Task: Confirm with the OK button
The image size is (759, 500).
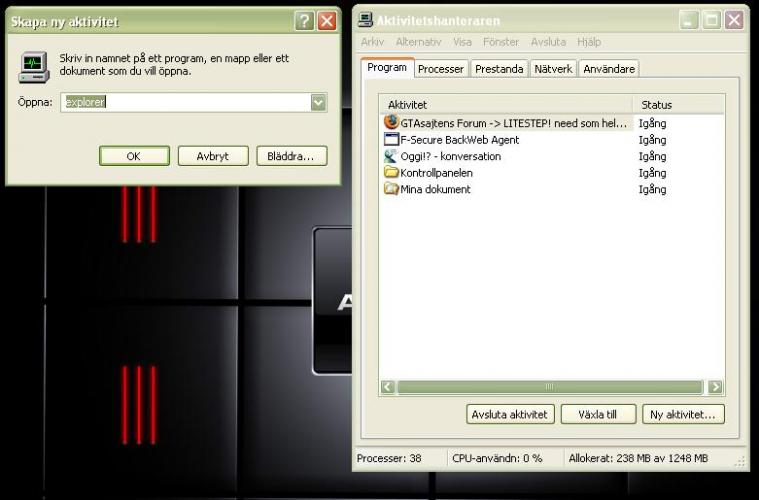Action: coord(134,156)
